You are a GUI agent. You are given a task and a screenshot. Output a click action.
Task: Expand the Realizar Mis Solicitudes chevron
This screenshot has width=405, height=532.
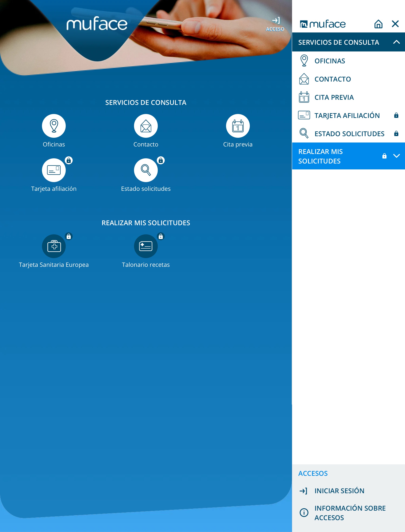pyautogui.click(x=396, y=156)
